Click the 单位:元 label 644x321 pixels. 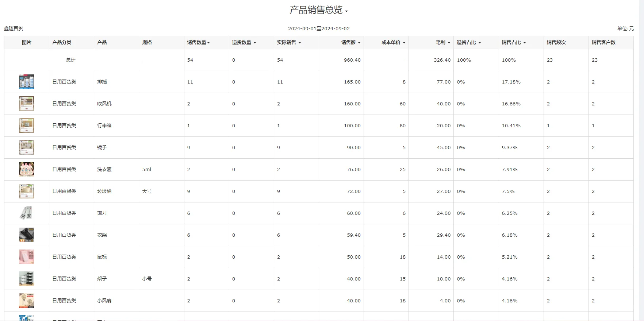(x=625, y=28)
